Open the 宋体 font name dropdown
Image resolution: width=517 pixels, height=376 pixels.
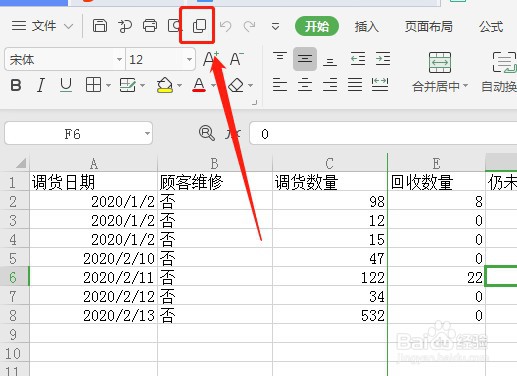pyautogui.click(x=119, y=60)
